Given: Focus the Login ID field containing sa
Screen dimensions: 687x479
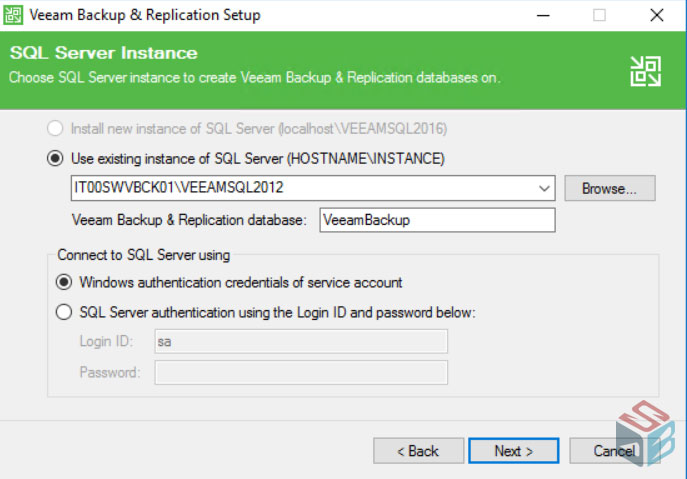Looking at the screenshot, I should (x=300, y=342).
